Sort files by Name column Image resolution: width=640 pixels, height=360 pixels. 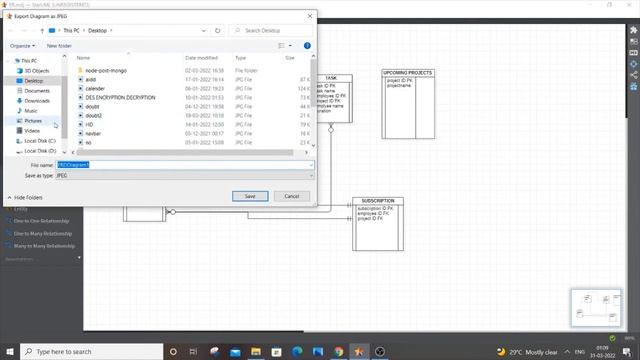tap(83, 58)
